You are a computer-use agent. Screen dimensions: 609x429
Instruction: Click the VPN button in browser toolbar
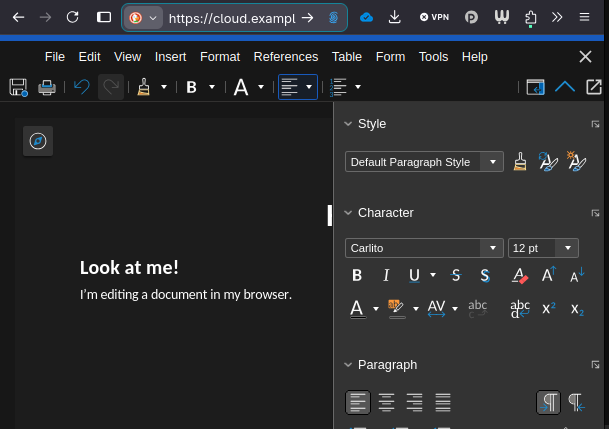[434, 17]
